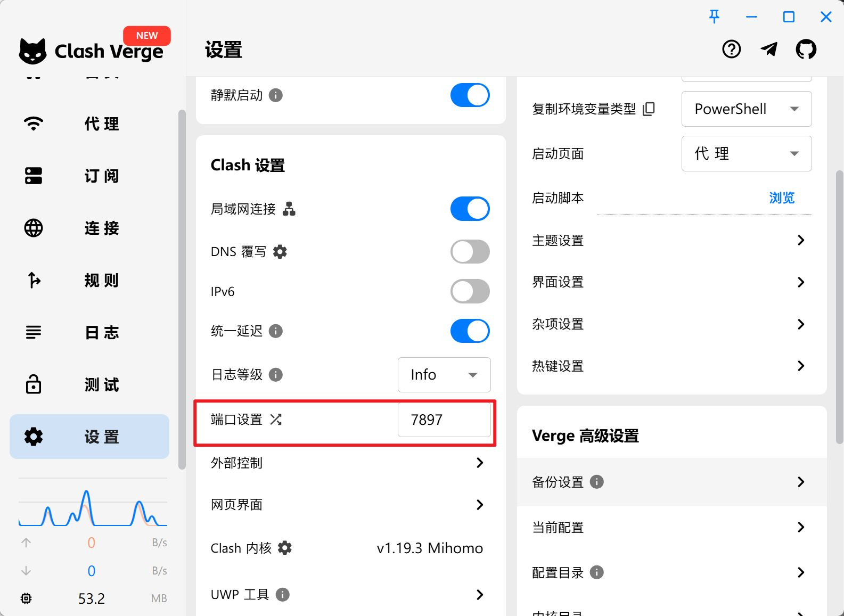844x616 pixels.
Task: Expand 外部控制 settings
Action: click(350, 463)
